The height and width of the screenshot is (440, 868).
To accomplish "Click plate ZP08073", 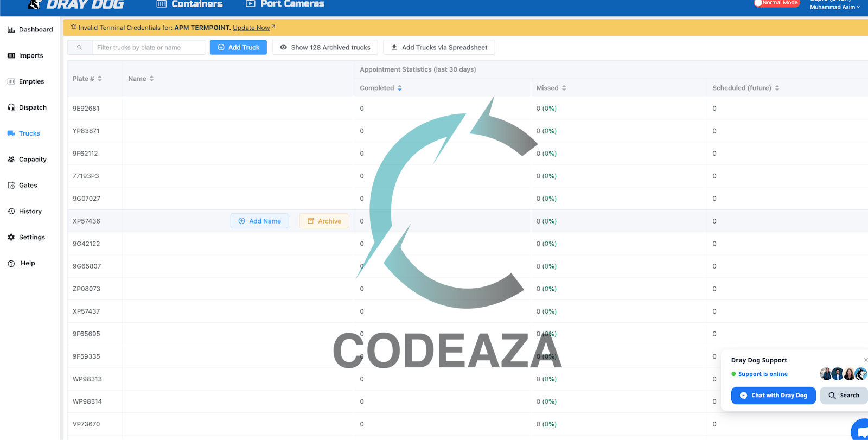I will (x=86, y=289).
